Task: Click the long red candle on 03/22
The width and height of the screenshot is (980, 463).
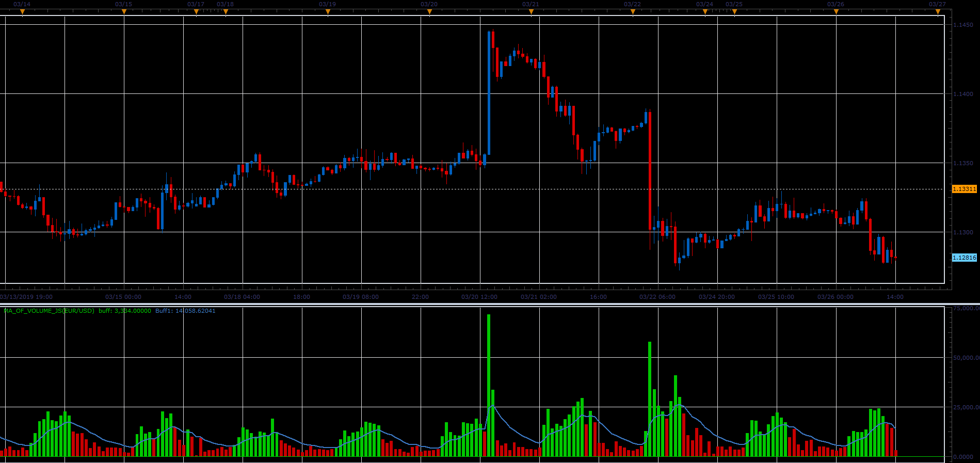Action: [x=650, y=170]
